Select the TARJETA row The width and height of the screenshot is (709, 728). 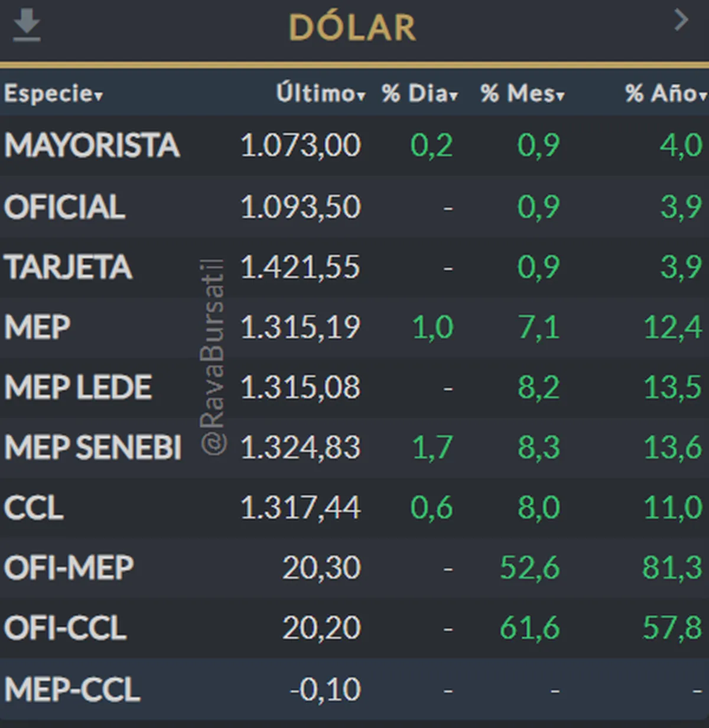point(354,267)
